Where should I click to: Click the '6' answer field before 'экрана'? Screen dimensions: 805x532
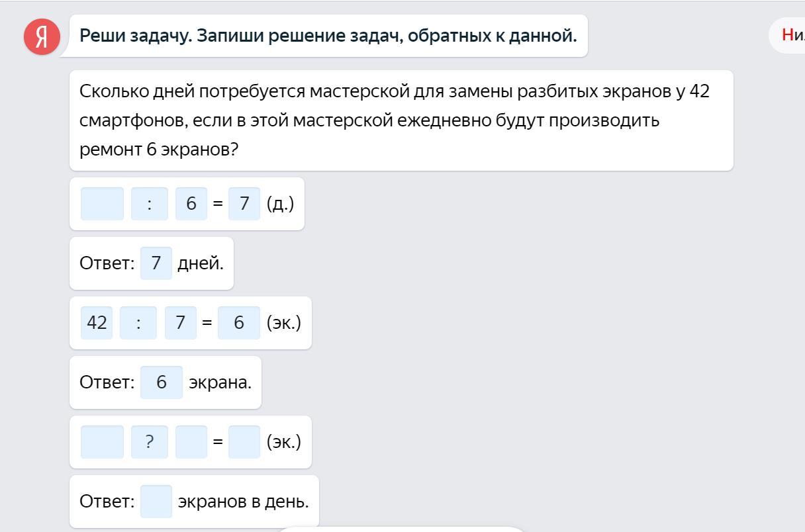[162, 382]
